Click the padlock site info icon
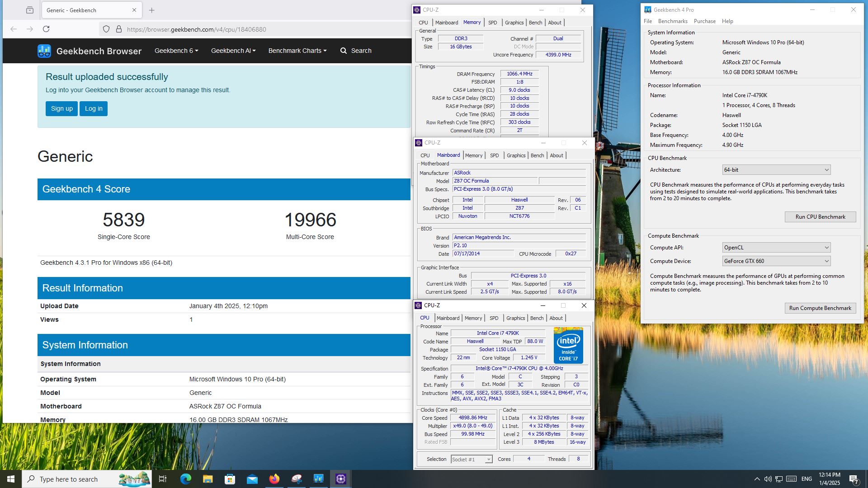The width and height of the screenshot is (868, 488). (119, 29)
